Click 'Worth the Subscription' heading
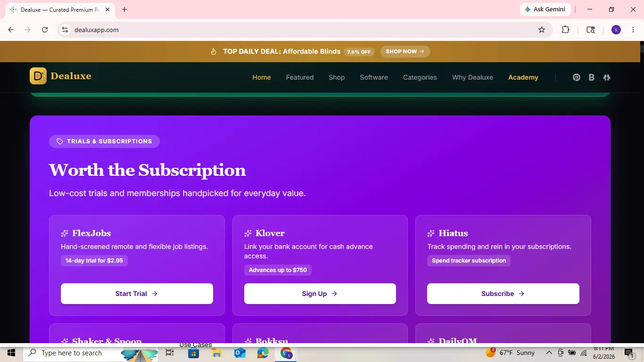 pyautogui.click(x=148, y=170)
